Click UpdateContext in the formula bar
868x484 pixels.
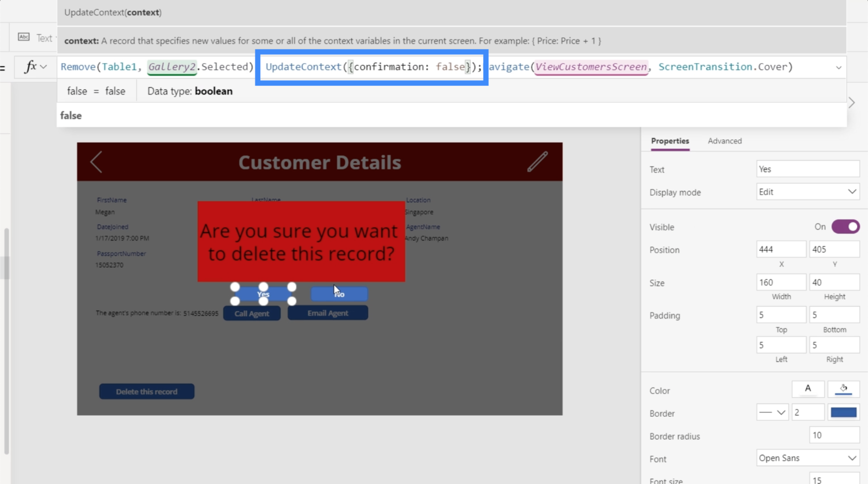pyautogui.click(x=303, y=67)
